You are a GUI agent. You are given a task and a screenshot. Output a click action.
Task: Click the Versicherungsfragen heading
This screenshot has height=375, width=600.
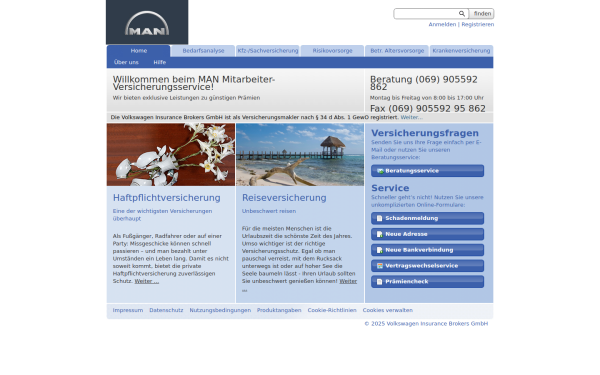tap(425, 133)
